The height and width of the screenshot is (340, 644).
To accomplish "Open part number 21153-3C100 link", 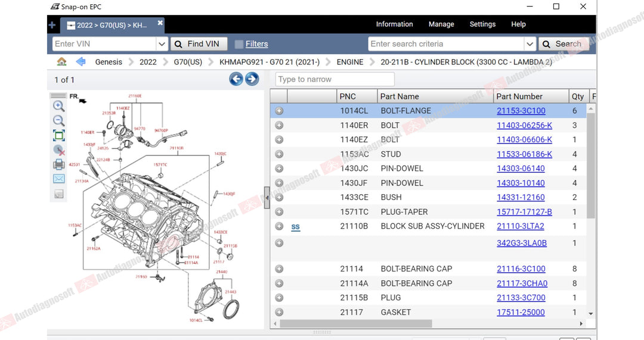I will [521, 111].
